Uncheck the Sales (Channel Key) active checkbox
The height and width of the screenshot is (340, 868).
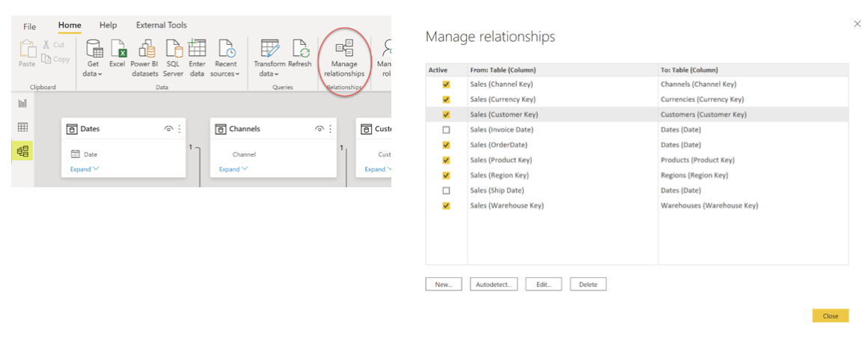[447, 85]
